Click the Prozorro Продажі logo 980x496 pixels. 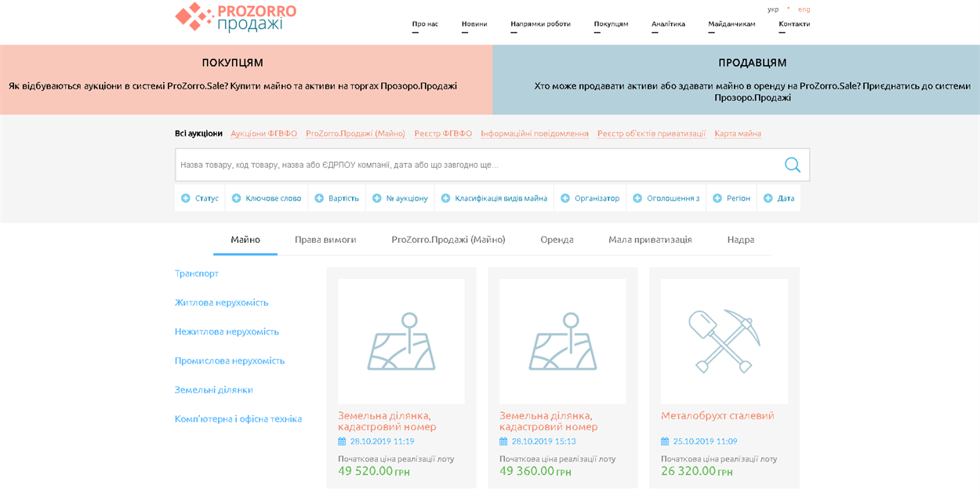point(235,17)
